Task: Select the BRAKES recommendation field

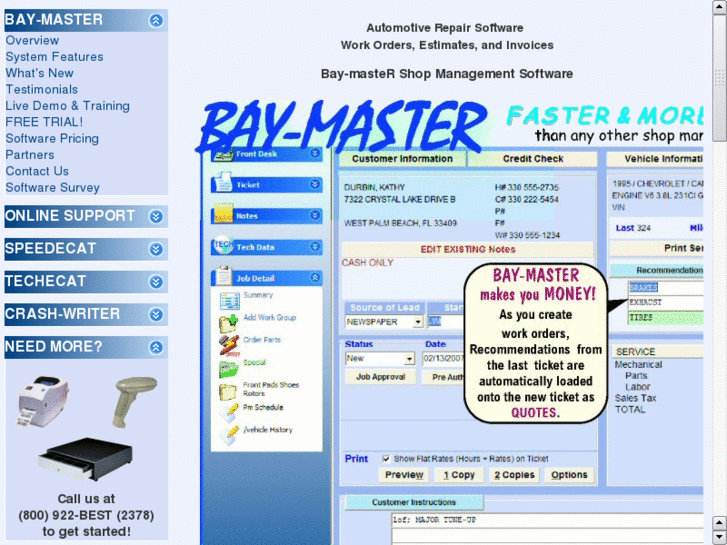Action: click(x=665, y=288)
